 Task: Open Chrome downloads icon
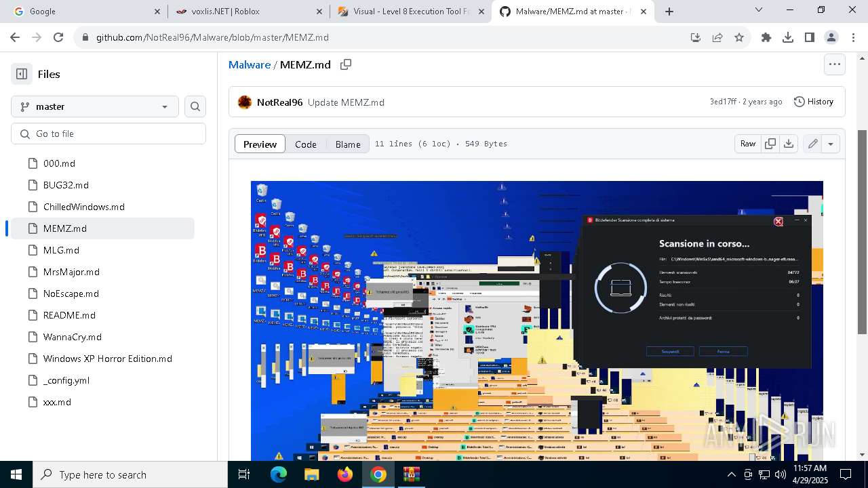pyautogui.click(x=788, y=38)
